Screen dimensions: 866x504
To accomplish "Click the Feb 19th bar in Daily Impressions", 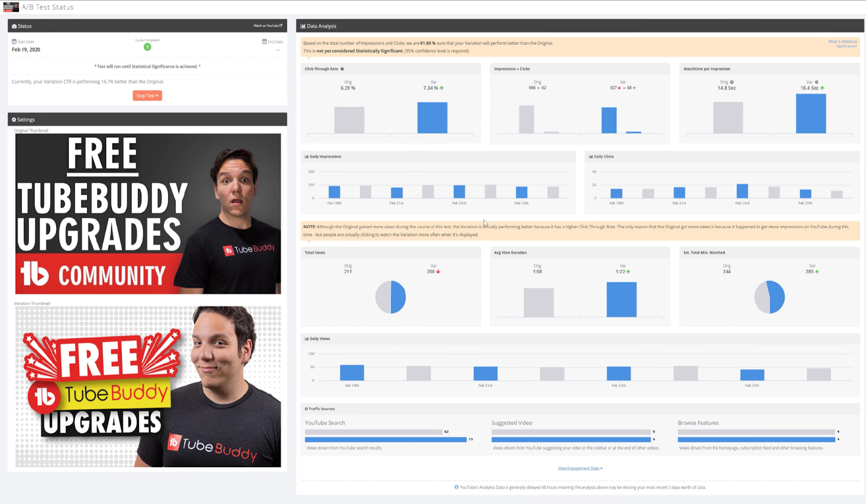I will 334,192.
